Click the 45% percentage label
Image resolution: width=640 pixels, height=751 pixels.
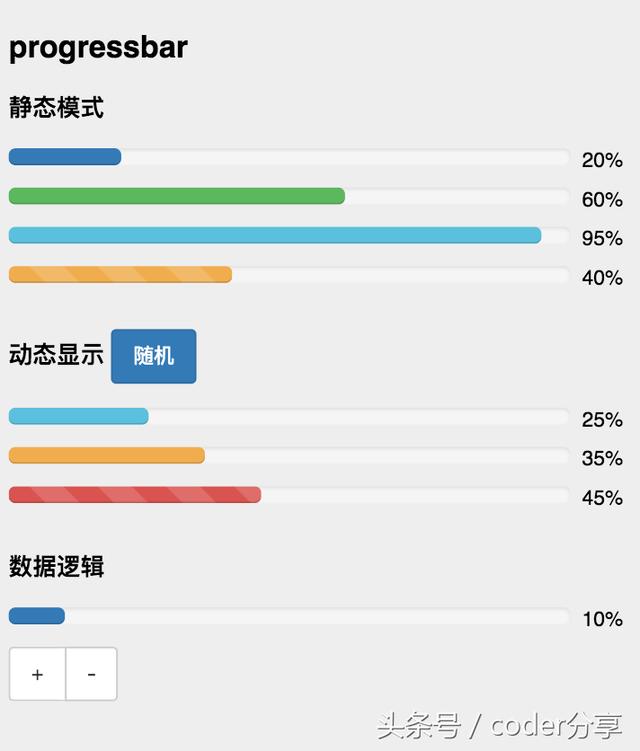pos(602,497)
